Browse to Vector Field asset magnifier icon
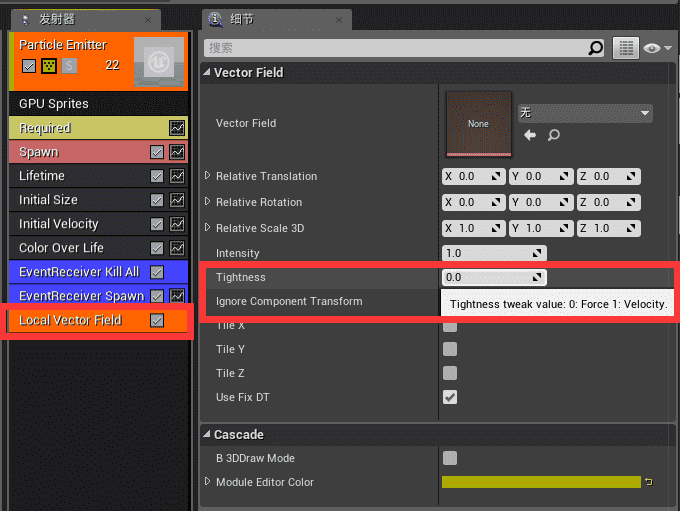This screenshot has height=511, width=680. [x=553, y=135]
